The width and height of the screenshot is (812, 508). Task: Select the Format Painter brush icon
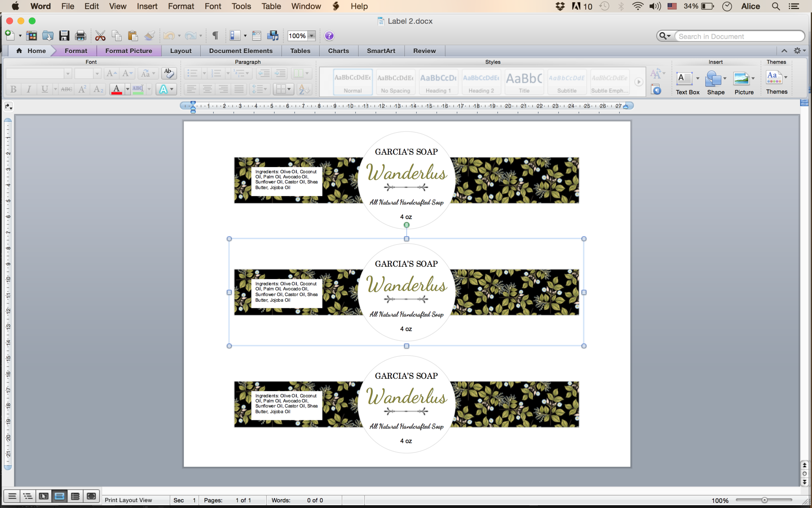point(149,36)
